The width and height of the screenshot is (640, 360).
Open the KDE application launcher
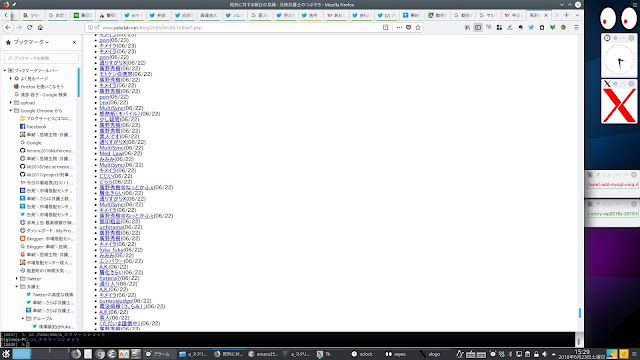click(x=6, y=354)
